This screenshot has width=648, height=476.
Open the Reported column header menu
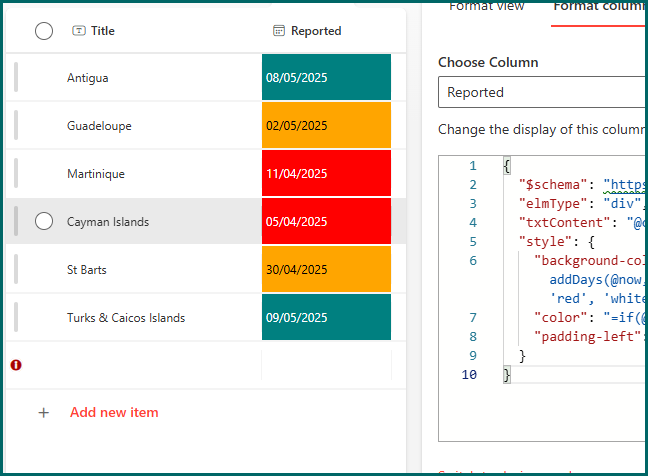[x=316, y=31]
